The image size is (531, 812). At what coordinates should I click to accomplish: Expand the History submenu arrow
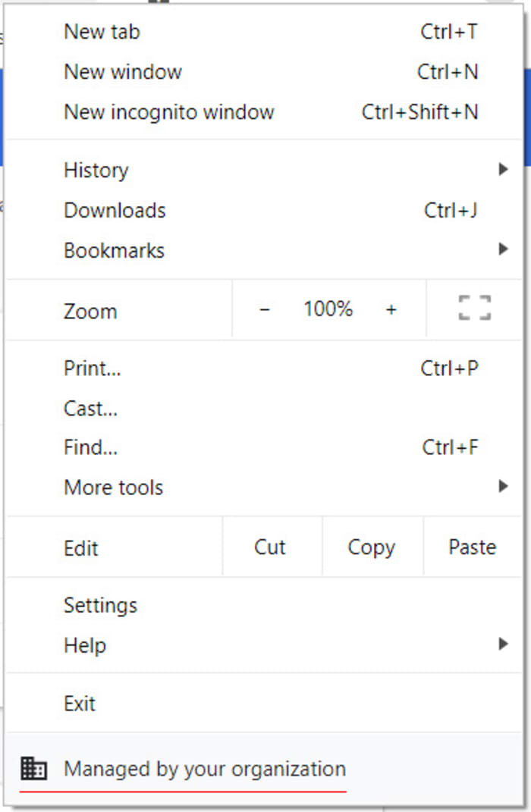[x=502, y=170]
